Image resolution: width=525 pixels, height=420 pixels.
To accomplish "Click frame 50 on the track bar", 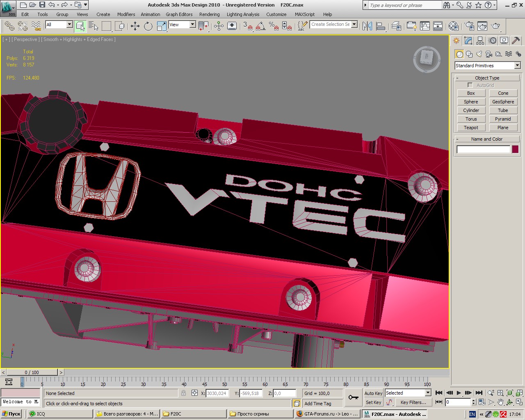I will pos(224,382).
